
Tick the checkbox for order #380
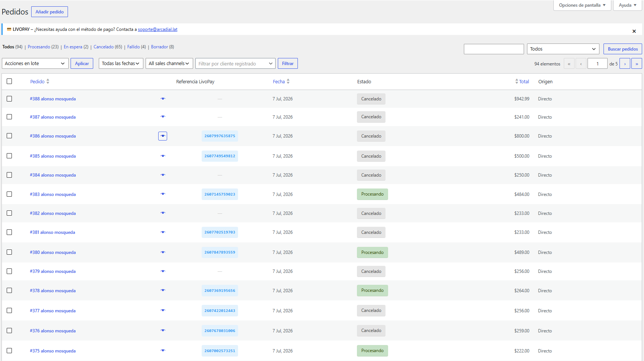point(9,252)
